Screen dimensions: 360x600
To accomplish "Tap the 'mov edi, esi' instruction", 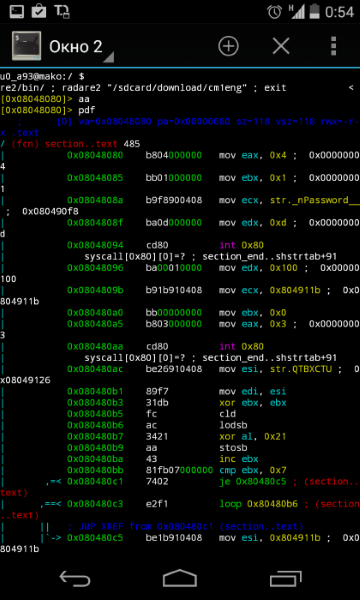I will 252,391.
